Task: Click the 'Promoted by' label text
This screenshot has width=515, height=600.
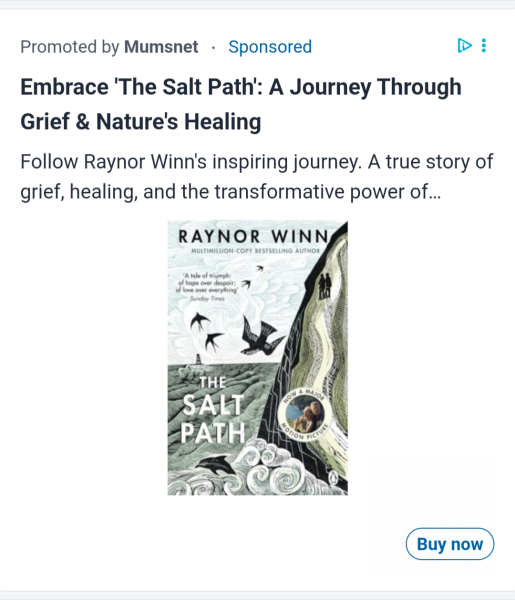Action: tap(70, 47)
